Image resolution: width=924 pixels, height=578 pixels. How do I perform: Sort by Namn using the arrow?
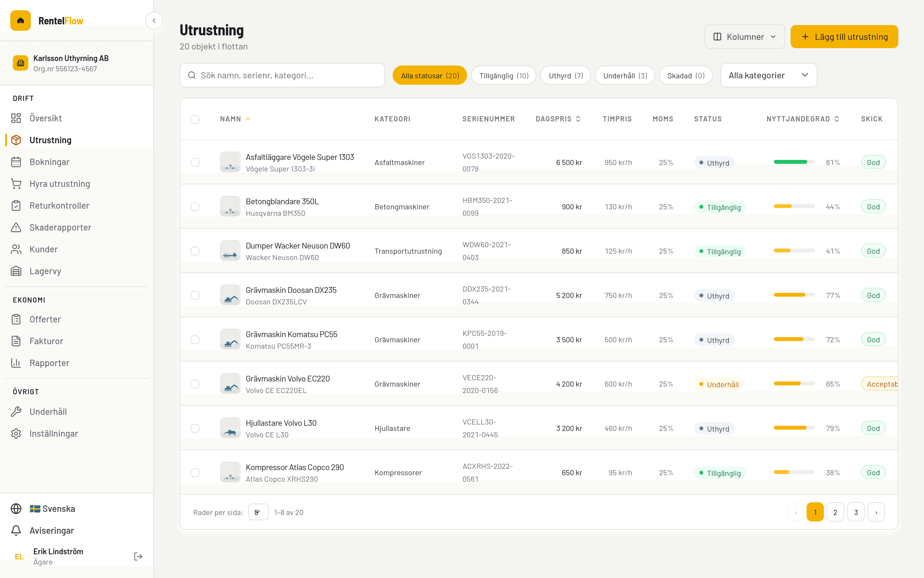pyautogui.click(x=248, y=119)
